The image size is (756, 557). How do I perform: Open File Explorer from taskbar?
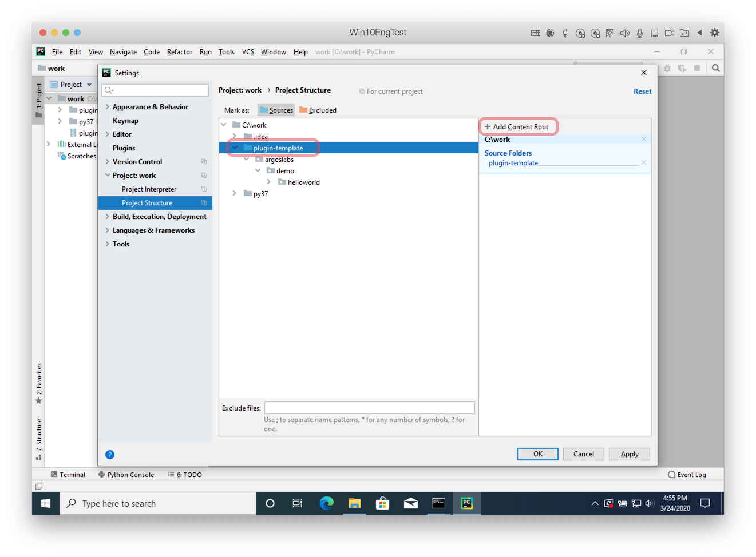tap(355, 503)
